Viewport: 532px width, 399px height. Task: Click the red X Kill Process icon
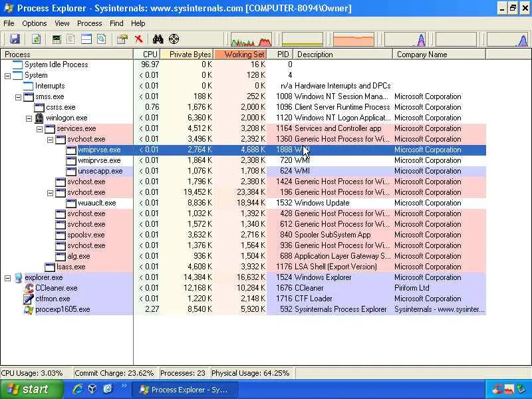(138, 39)
